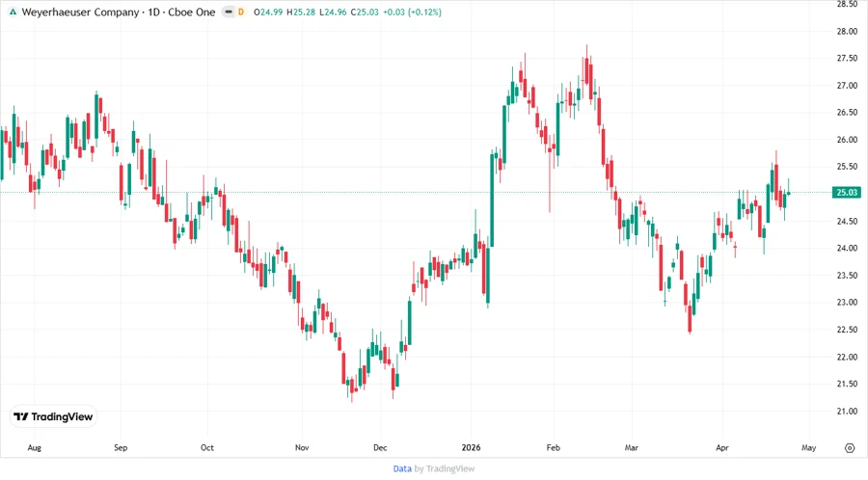Click the 24.00 price axis label
This screenshot has height=480, width=868.
(847, 249)
